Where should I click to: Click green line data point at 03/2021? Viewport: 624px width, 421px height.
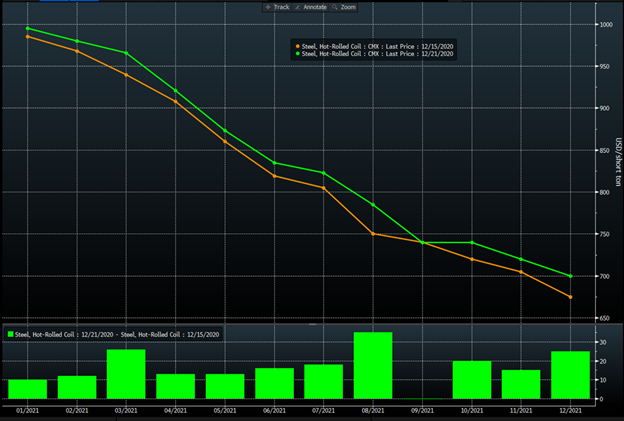(x=126, y=53)
